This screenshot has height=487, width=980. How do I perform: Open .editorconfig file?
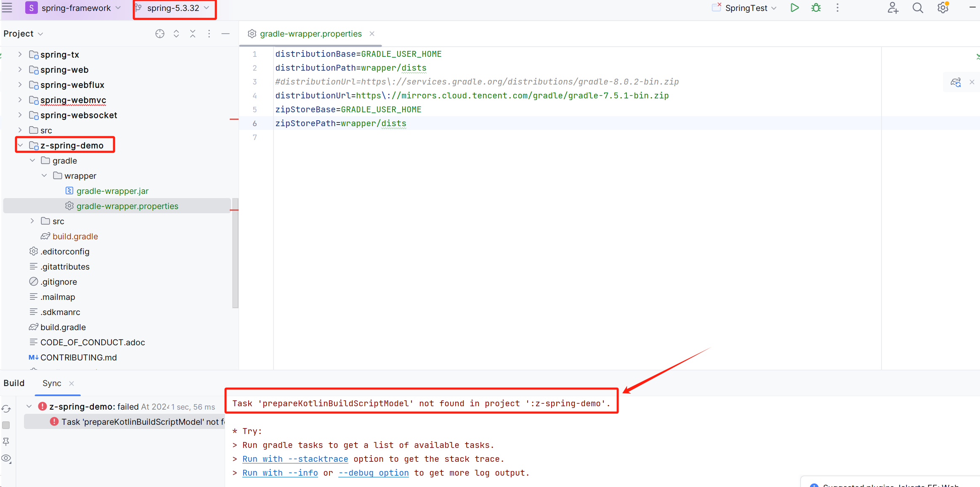65,251
